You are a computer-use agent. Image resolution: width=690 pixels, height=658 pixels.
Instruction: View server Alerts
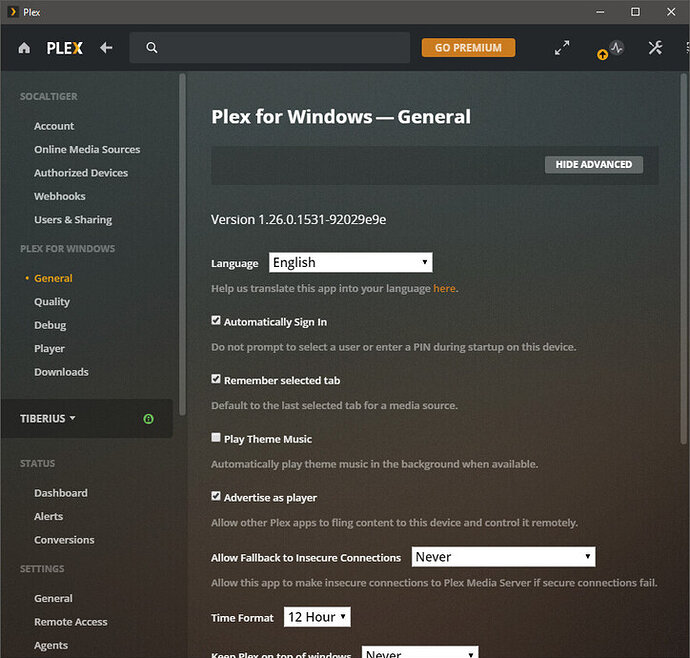[48, 516]
